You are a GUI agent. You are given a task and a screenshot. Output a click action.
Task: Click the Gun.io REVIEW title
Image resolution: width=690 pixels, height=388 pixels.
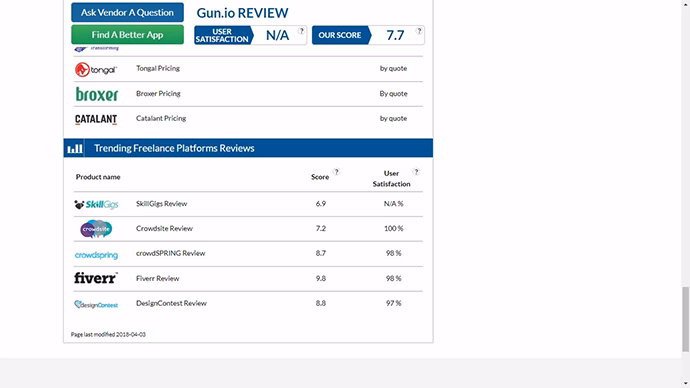242,13
